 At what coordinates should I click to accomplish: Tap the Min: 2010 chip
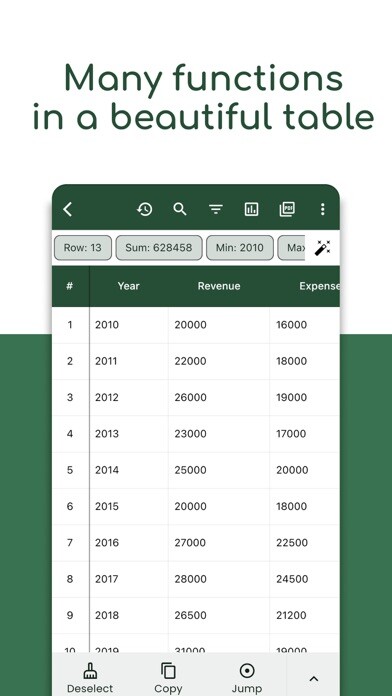[x=240, y=248]
